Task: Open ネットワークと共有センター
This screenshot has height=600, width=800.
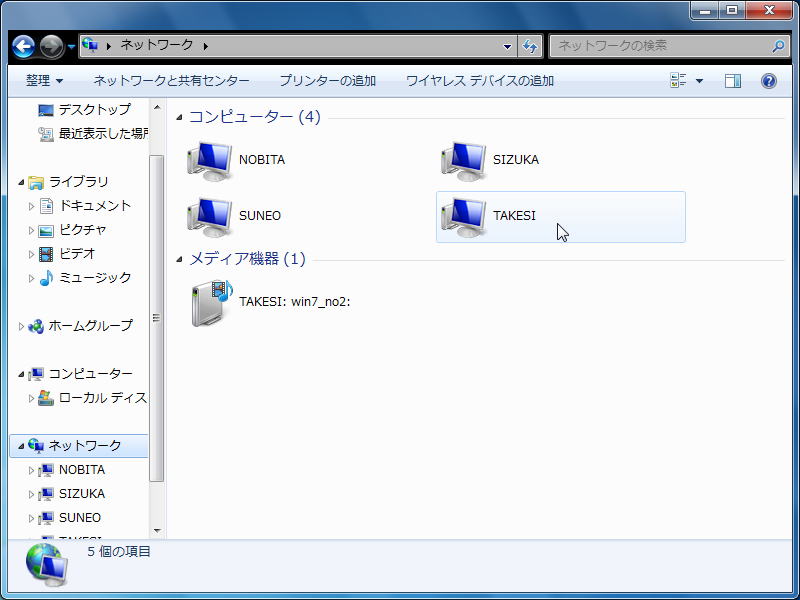Action: click(171, 81)
